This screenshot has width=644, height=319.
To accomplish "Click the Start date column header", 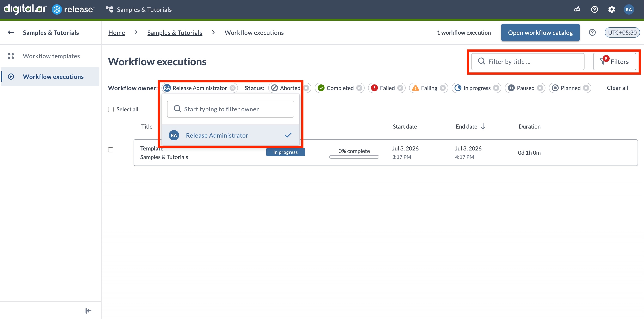I will [405, 127].
